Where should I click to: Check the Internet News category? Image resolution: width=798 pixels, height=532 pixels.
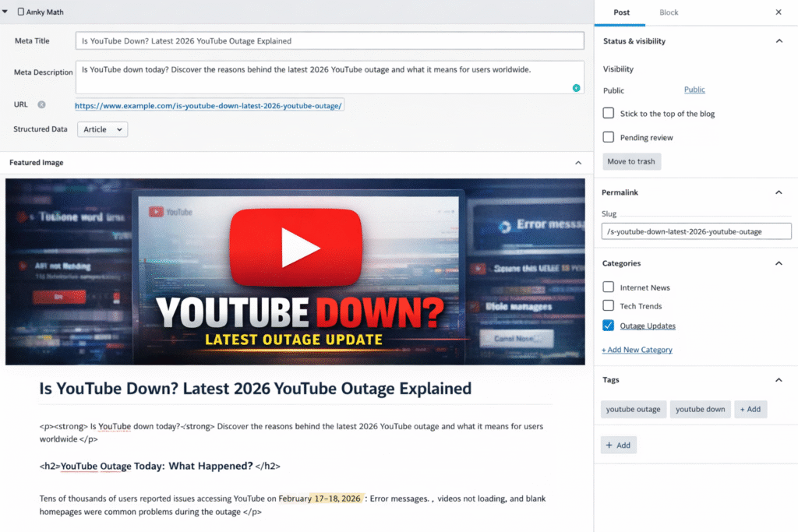tap(608, 287)
